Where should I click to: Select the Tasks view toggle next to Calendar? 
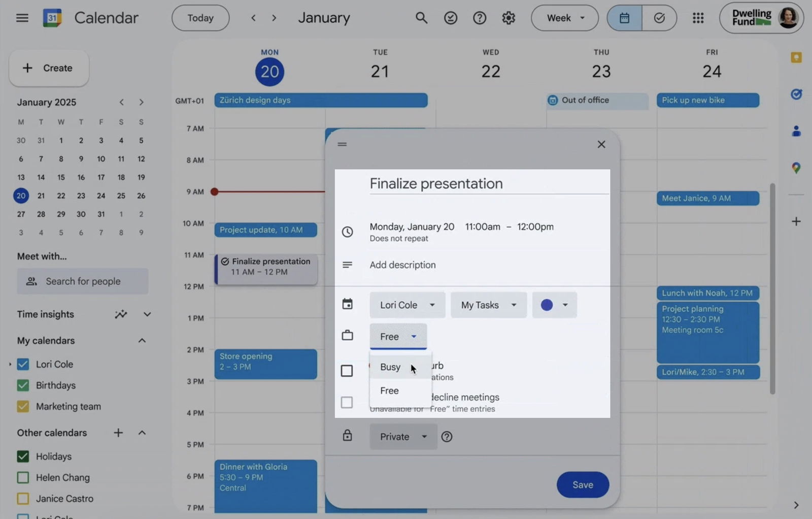[659, 18]
